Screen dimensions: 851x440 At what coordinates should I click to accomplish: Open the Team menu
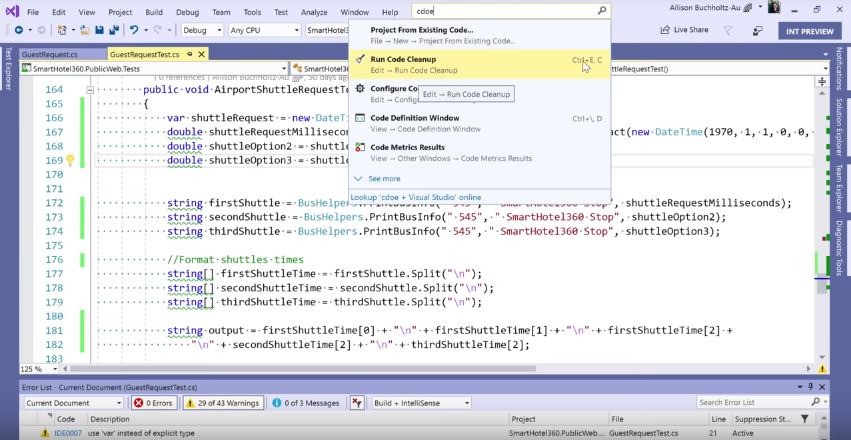pos(221,12)
